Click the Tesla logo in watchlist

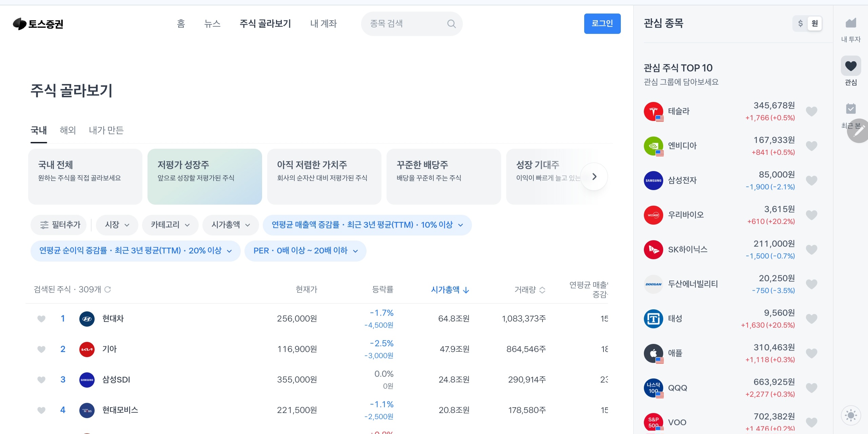[x=653, y=111]
